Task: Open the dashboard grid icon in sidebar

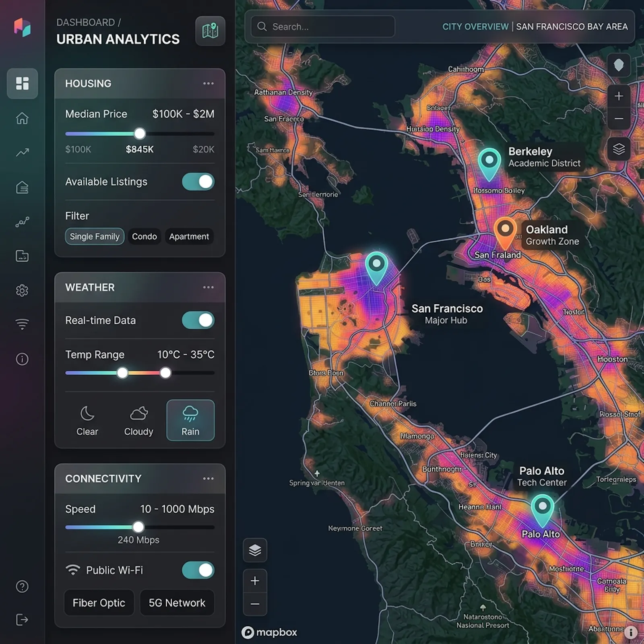Action: (22, 83)
